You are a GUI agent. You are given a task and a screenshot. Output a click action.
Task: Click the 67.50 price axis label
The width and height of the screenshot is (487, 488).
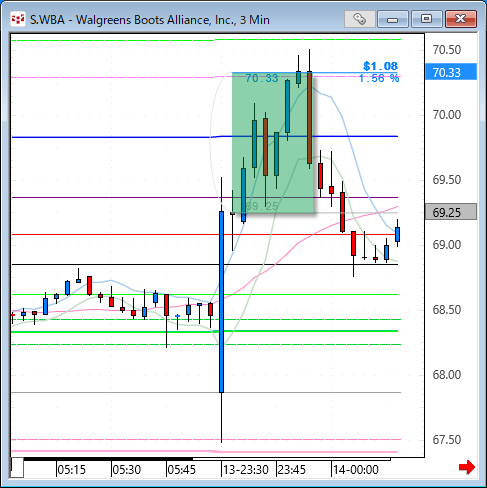[447, 440]
